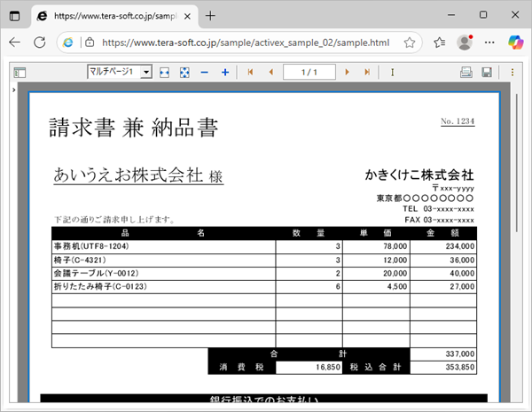The image size is (532, 412).
Task: Open the favorites list
Action: (x=440, y=43)
